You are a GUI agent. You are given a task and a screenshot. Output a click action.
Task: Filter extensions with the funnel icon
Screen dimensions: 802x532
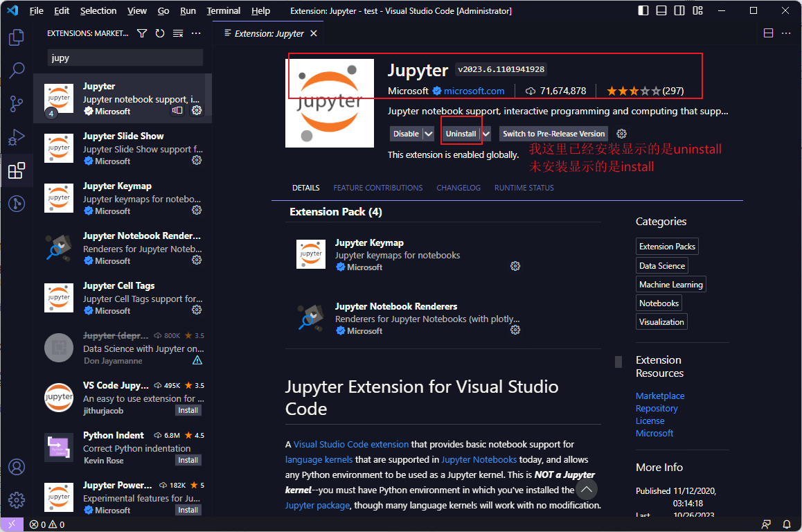pyautogui.click(x=142, y=33)
